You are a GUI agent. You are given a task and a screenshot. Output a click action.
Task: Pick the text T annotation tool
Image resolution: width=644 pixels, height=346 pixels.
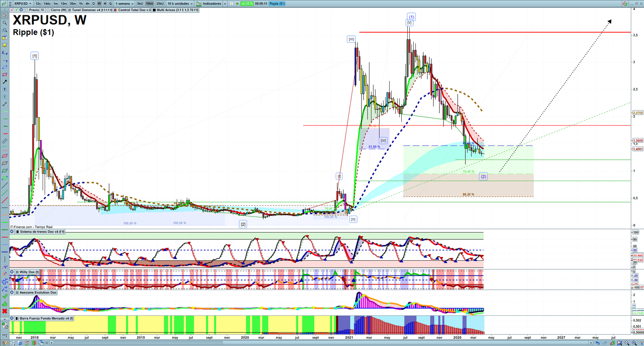click(4, 89)
